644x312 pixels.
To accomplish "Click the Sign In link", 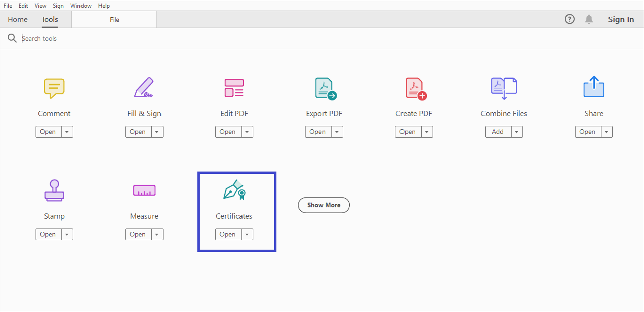I will tap(621, 19).
